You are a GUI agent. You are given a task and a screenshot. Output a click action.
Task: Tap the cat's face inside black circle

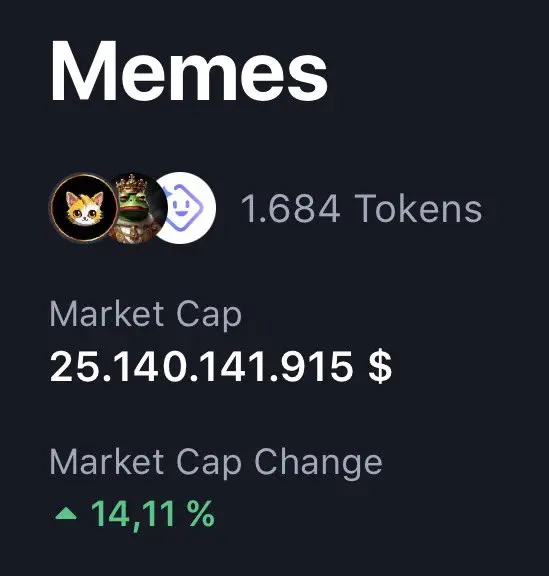85,209
